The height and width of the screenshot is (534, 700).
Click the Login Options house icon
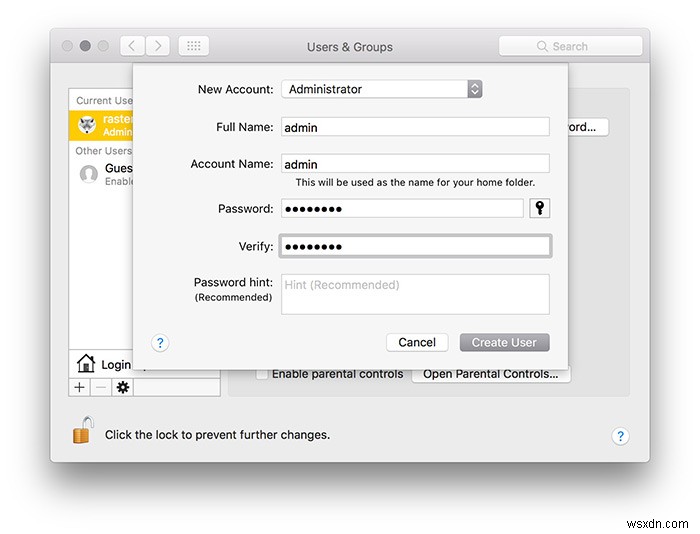coord(86,363)
